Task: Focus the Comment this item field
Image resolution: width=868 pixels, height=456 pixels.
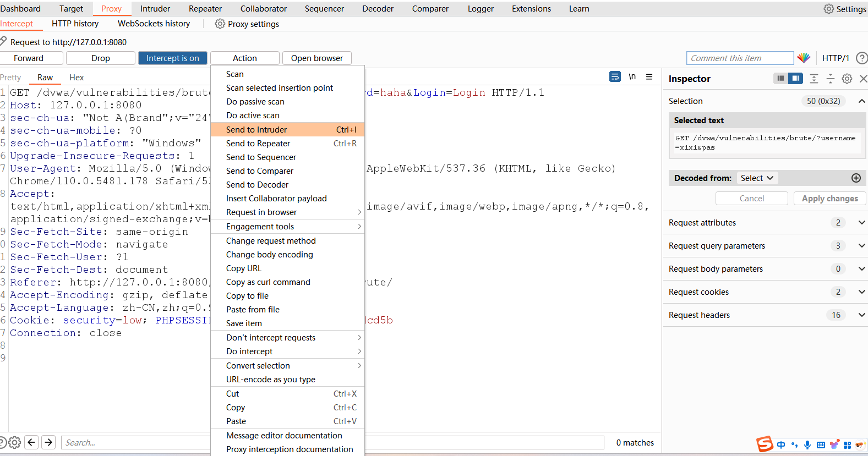Action: pos(740,58)
